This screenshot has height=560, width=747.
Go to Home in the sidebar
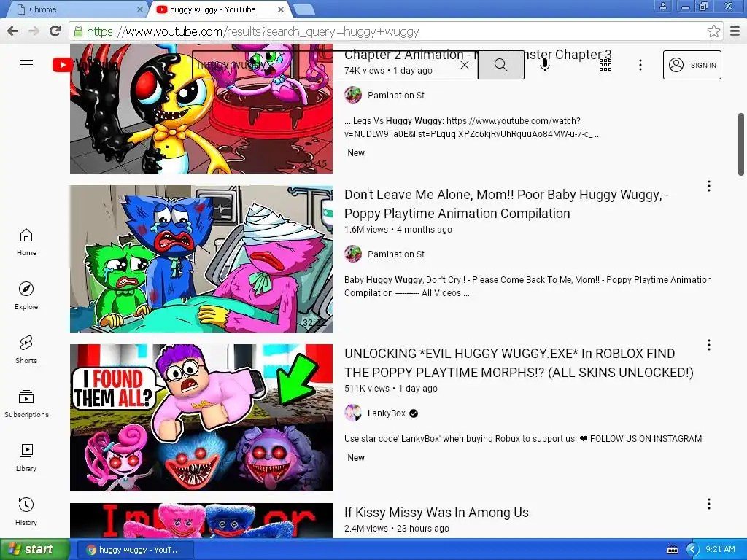pyautogui.click(x=26, y=242)
